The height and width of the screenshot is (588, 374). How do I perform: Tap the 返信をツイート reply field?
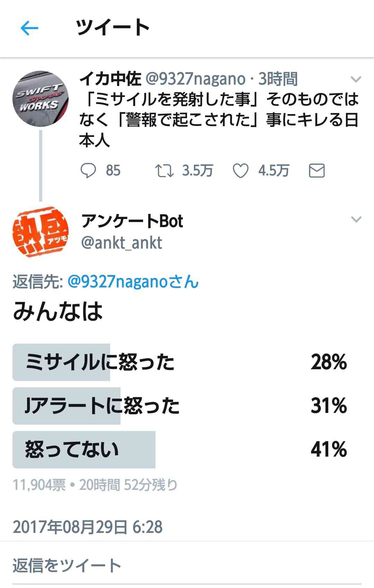pyautogui.click(x=67, y=566)
